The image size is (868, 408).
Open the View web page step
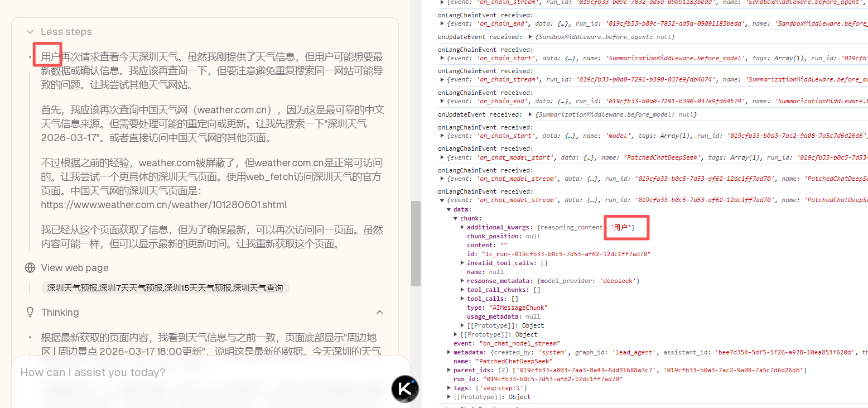tap(75, 268)
